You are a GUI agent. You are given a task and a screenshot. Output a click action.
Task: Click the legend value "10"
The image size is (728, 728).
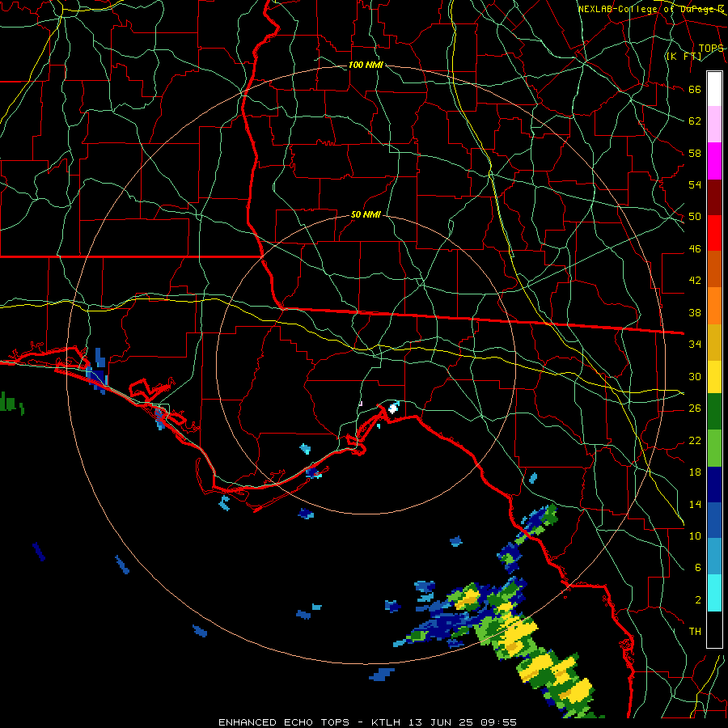point(695,536)
